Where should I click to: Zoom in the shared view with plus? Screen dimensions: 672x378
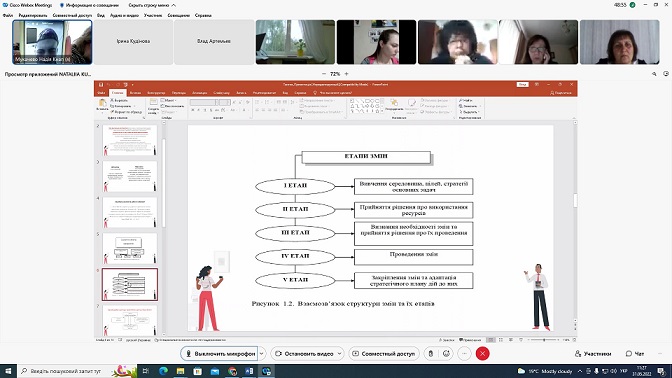[347, 74]
